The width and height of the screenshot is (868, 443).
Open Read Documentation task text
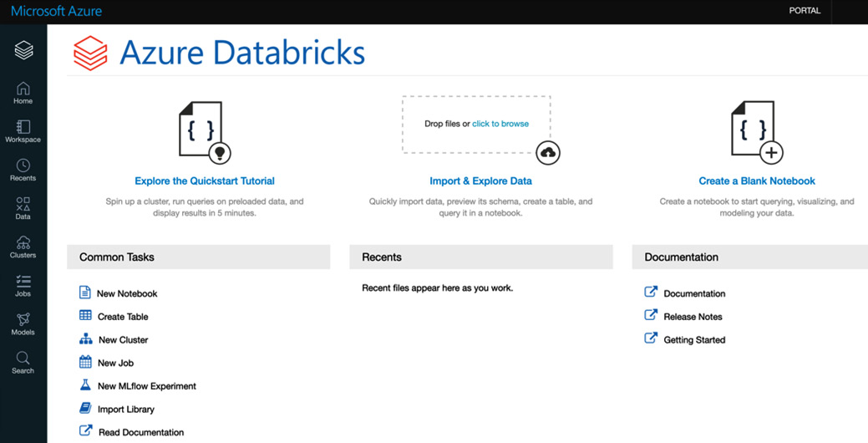pyautogui.click(x=141, y=432)
